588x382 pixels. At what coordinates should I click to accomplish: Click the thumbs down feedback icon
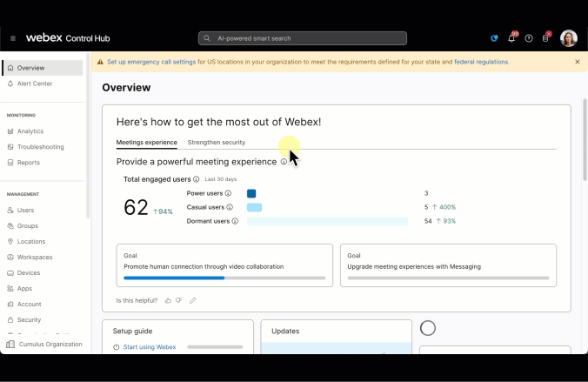click(179, 300)
